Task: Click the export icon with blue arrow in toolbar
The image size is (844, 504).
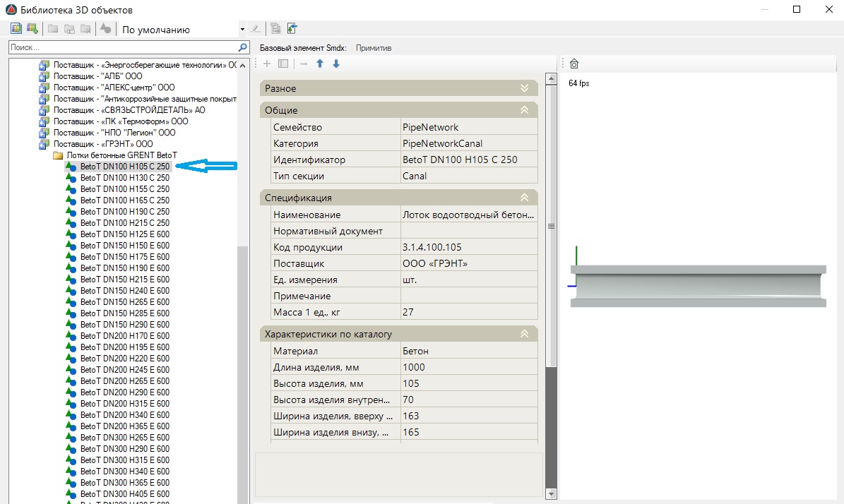Action: point(292,29)
